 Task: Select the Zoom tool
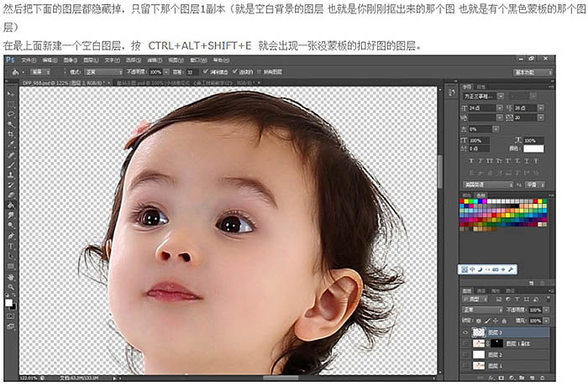(11, 288)
